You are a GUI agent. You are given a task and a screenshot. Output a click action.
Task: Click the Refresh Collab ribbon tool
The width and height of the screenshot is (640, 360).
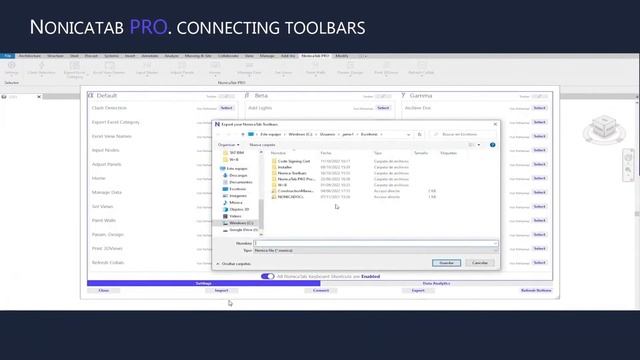[421, 68]
